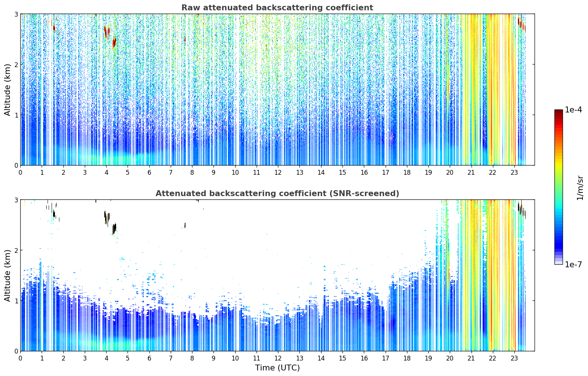Viewport: 588px width, 376px height.
Task: Click tick label '23' on lower plot x-axis
Action: [514, 358]
